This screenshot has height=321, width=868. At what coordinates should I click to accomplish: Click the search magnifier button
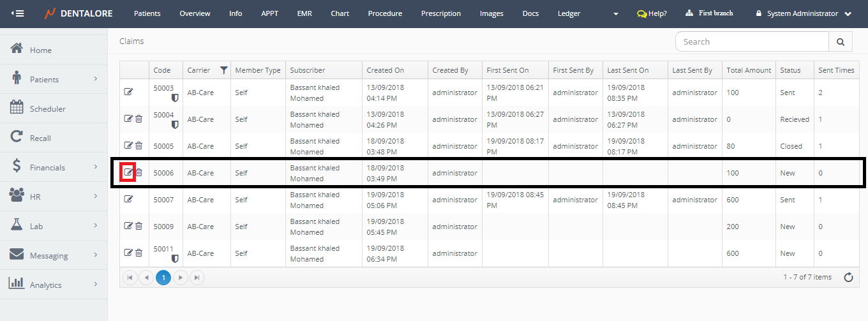[840, 41]
